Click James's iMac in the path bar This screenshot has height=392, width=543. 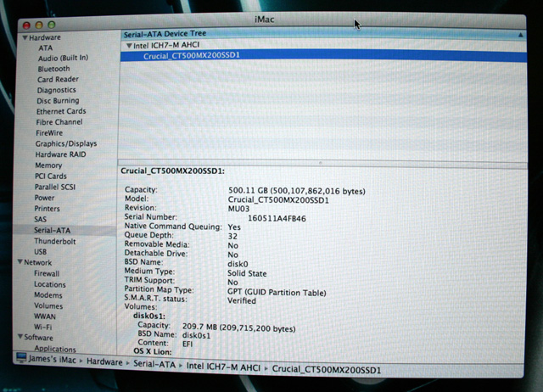click(x=53, y=360)
